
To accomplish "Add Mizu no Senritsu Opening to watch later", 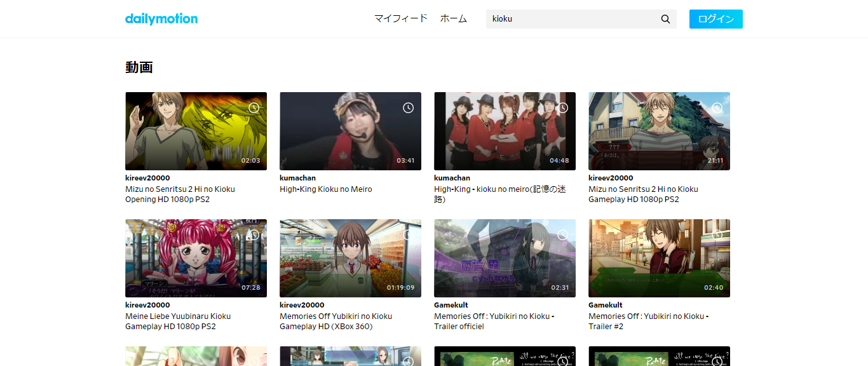I will (254, 107).
